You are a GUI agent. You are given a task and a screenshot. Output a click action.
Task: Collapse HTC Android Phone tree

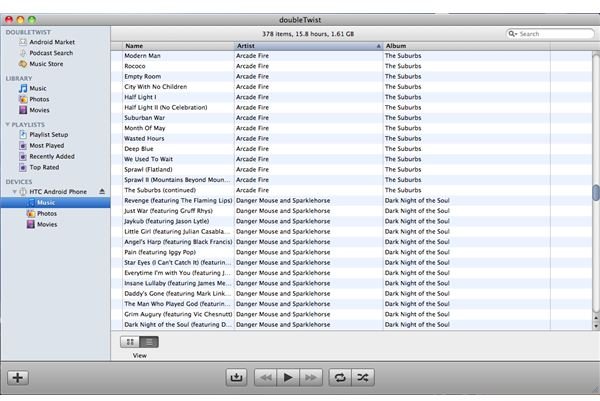click(x=14, y=191)
